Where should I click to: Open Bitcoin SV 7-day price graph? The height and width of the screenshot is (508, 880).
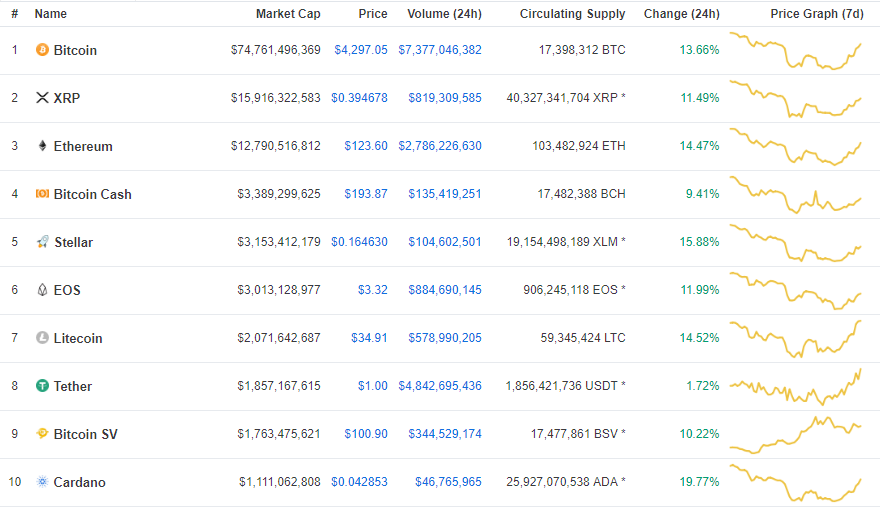click(x=796, y=435)
